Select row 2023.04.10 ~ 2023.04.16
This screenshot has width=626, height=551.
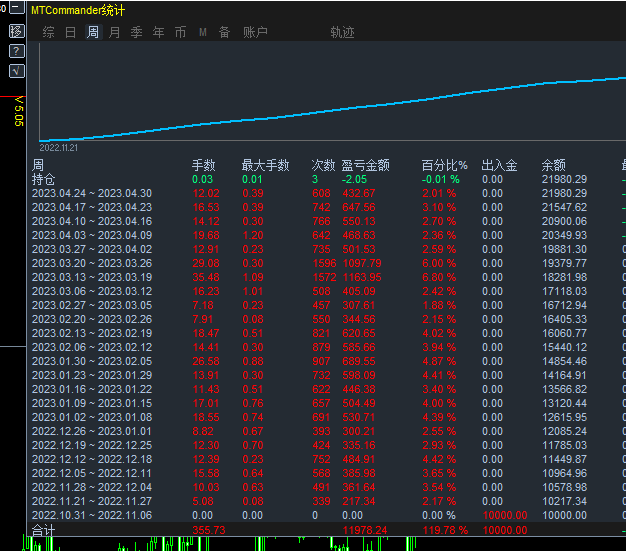point(326,221)
